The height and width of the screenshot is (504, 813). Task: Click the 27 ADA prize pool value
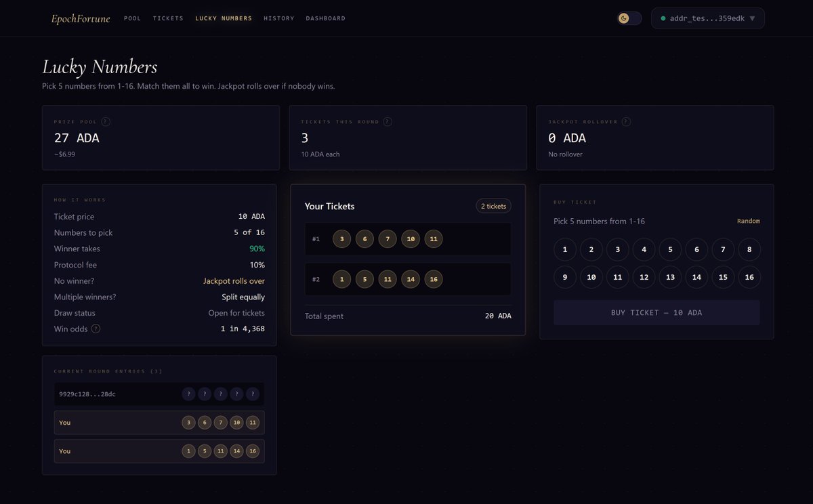(x=77, y=138)
